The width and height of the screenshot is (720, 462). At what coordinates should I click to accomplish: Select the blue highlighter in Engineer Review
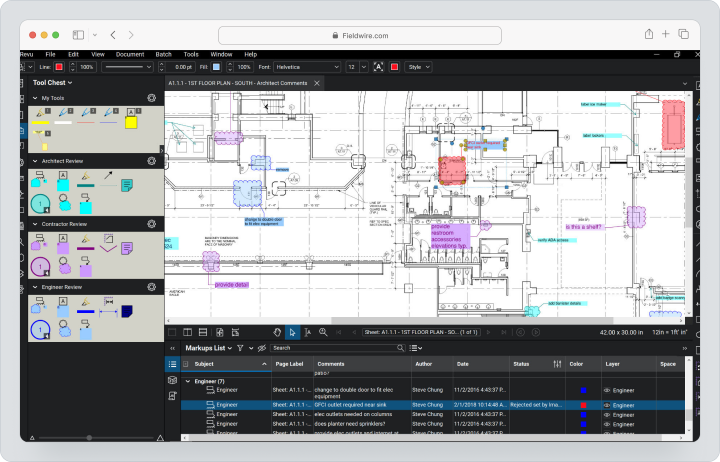pos(85,306)
